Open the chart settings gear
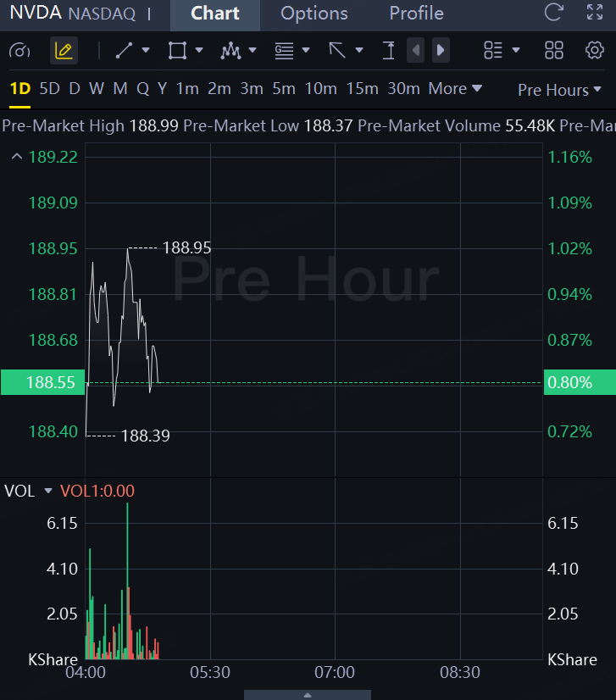Image resolution: width=616 pixels, height=700 pixels. click(x=595, y=50)
